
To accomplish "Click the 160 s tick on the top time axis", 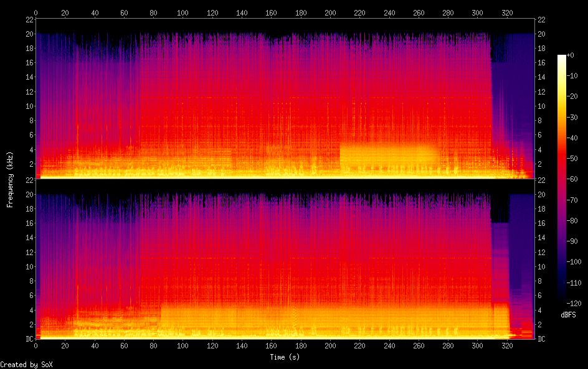I will coord(271,12).
